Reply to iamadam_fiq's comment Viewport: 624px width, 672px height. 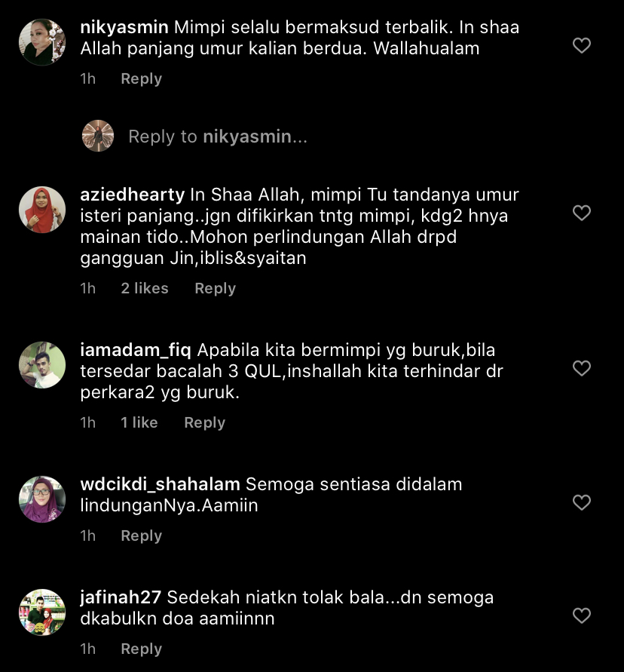click(205, 422)
